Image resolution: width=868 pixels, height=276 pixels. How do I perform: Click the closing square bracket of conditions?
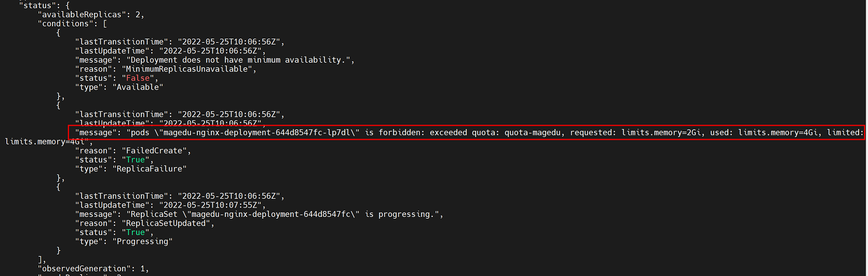40,260
